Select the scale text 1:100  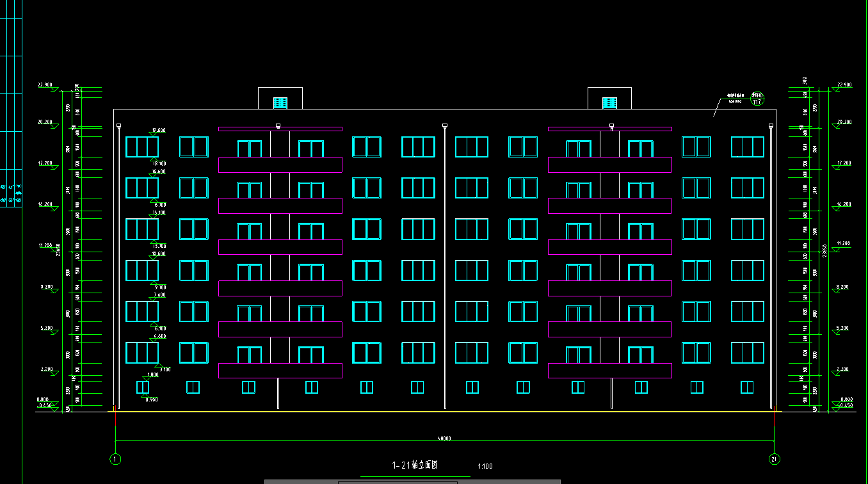click(485, 467)
